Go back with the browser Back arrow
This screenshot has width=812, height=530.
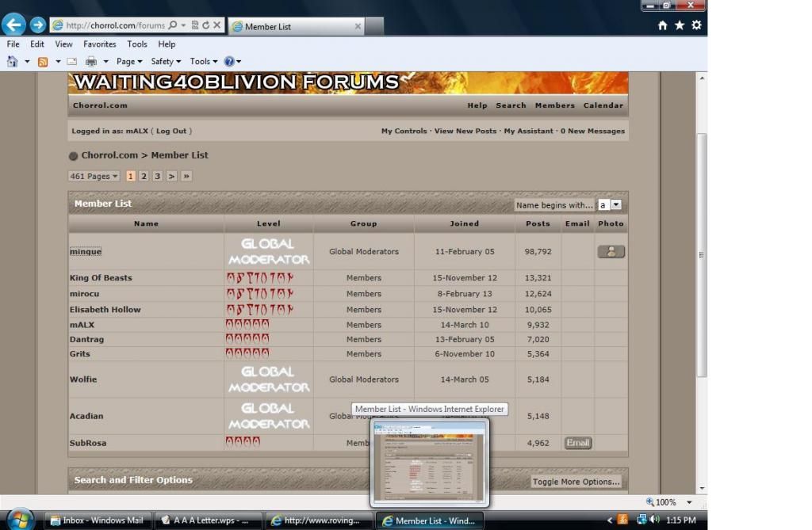click(x=13, y=25)
